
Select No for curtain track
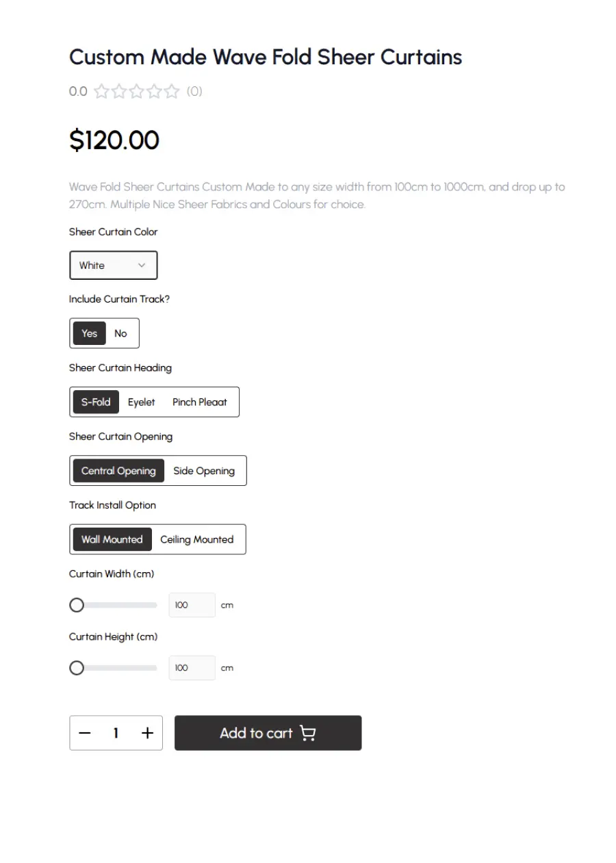click(120, 333)
